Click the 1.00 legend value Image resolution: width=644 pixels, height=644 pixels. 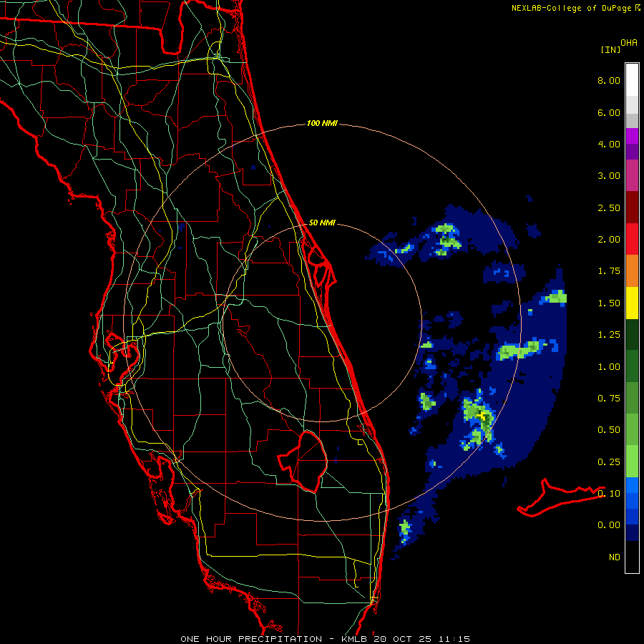tap(609, 367)
